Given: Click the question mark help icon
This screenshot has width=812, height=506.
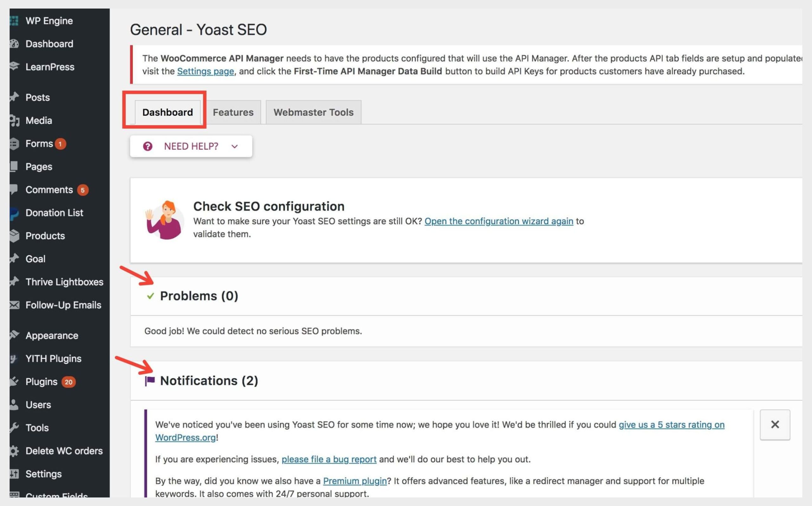Looking at the screenshot, I should [147, 146].
